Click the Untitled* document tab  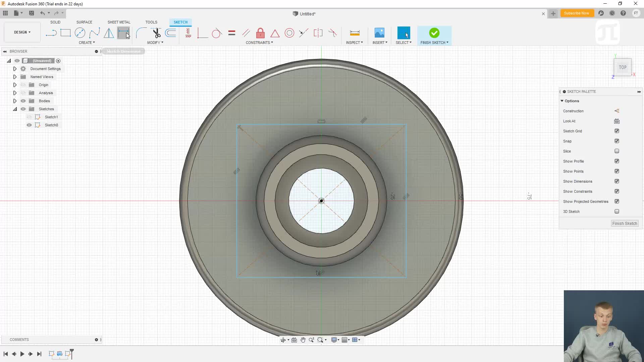(x=304, y=14)
